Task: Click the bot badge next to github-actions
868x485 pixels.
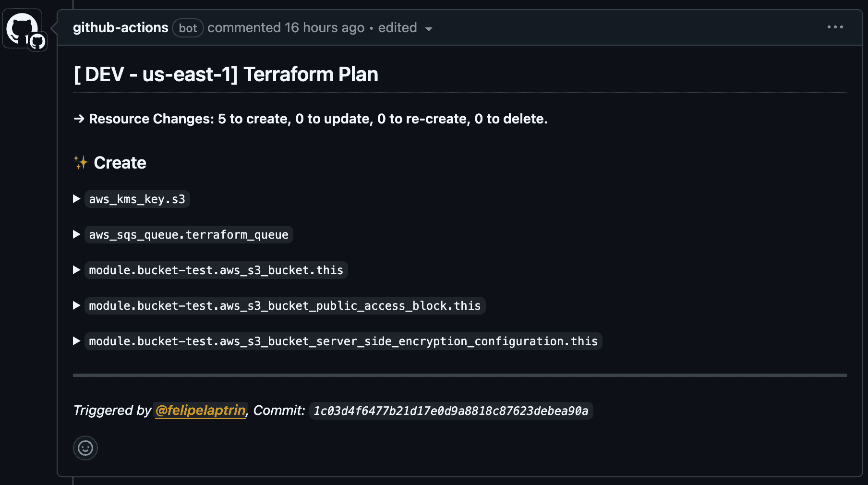Action: pyautogui.click(x=188, y=28)
